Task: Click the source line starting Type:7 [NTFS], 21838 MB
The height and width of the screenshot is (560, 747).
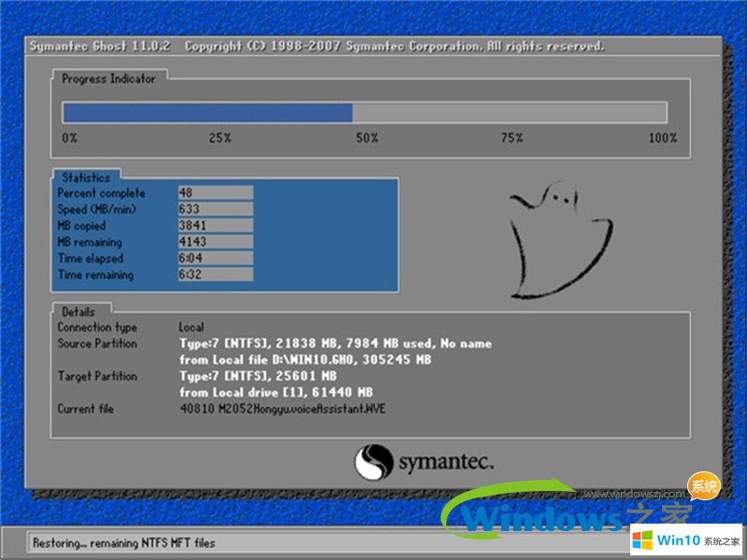Action: coord(335,343)
